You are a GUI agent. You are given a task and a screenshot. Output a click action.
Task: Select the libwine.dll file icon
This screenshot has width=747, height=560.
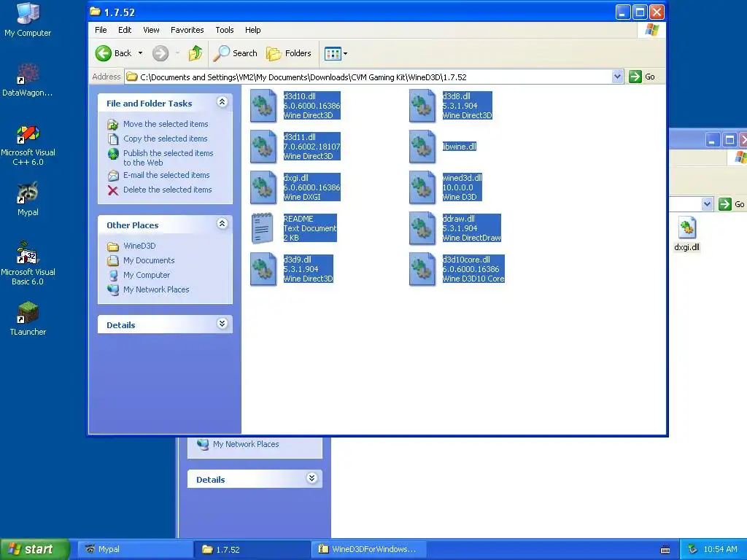click(x=422, y=147)
